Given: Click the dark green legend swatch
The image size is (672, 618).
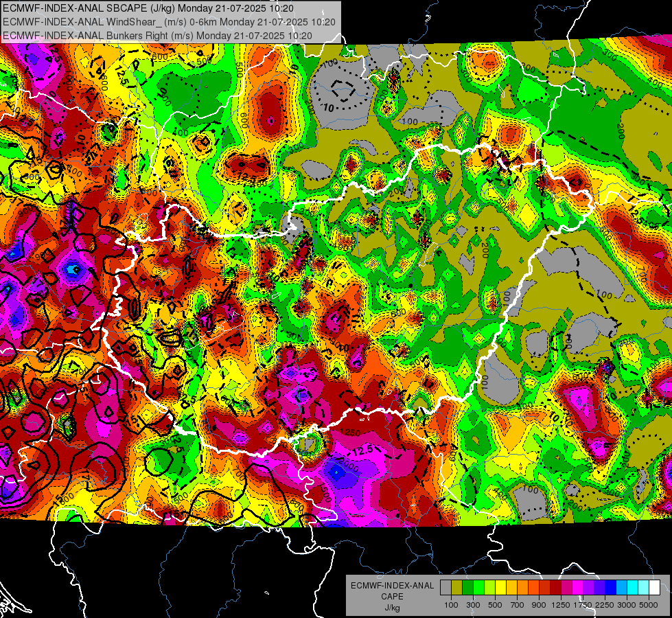Looking at the screenshot, I should pyautogui.click(x=467, y=588).
